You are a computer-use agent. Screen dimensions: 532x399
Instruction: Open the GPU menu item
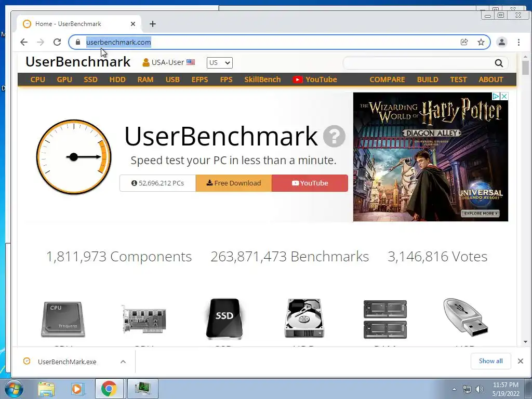tap(64, 79)
